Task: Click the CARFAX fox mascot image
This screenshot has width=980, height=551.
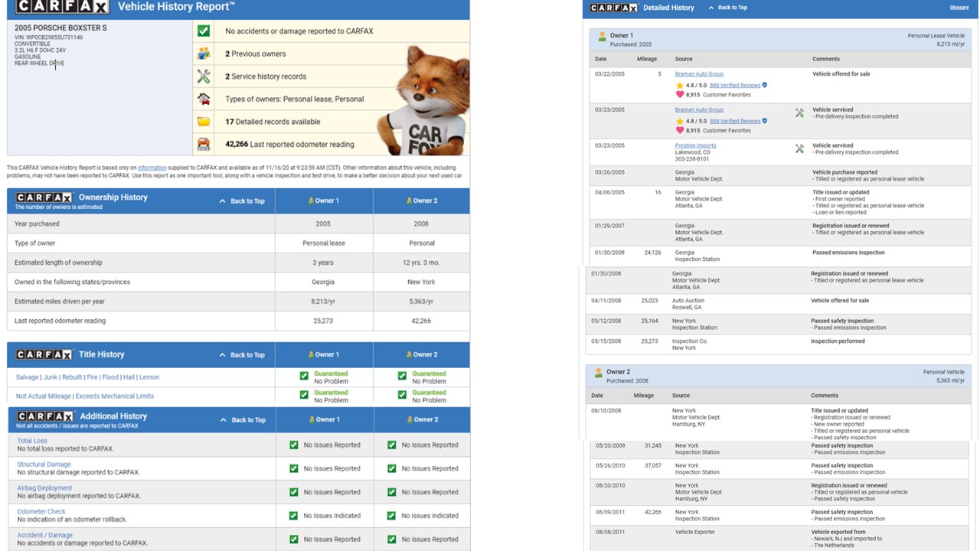Action: tap(426, 103)
